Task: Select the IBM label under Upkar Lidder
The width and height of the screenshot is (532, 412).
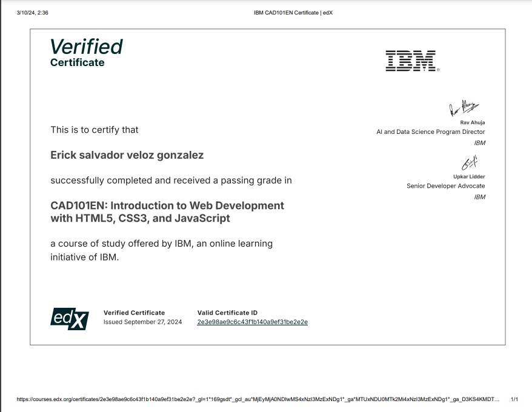Action: pyautogui.click(x=480, y=197)
